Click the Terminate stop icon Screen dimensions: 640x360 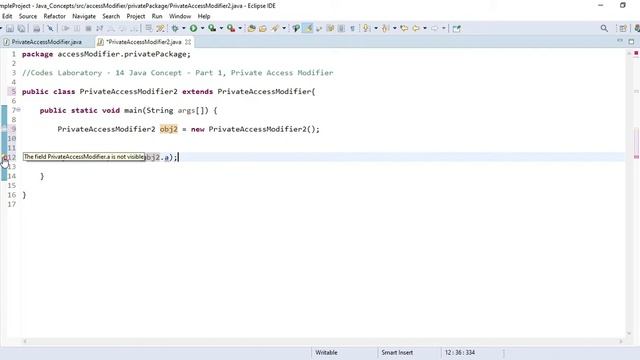pyautogui.click(x=88, y=29)
